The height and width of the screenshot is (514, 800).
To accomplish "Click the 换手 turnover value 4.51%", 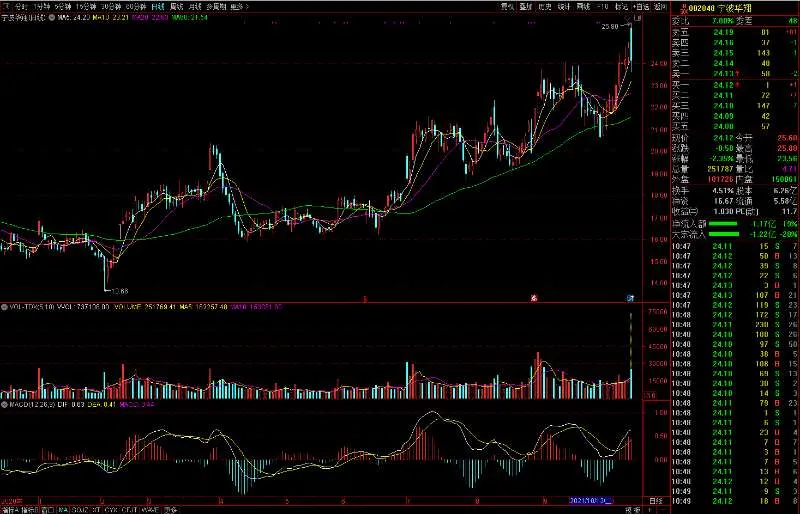I will [723, 190].
